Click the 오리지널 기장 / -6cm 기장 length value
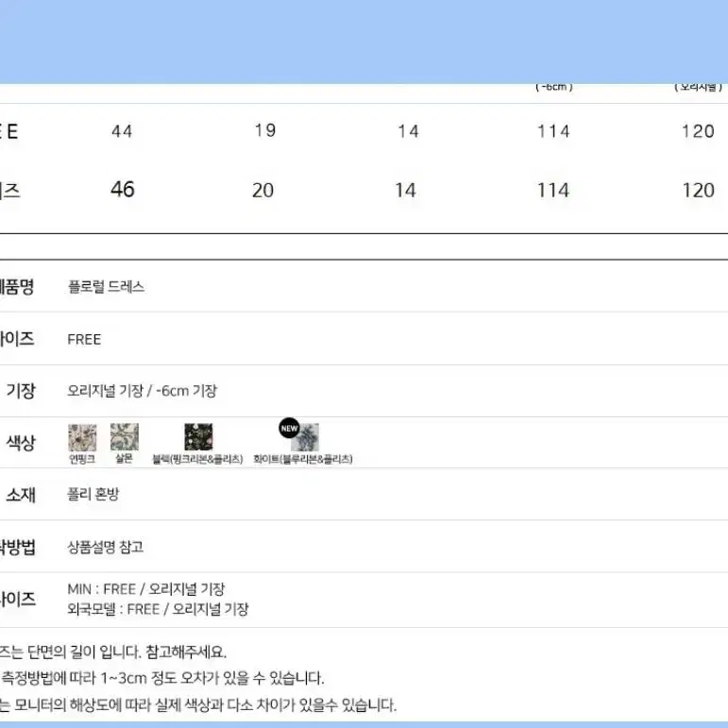 pyautogui.click(x=142, y=391)
